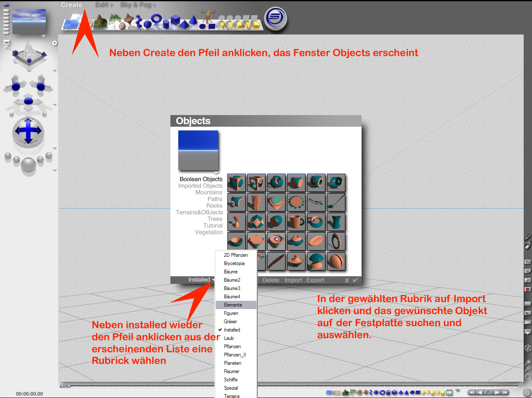Open the Nano Preview options triangle
This screenshot has width=532, height=398.
[43, 36]
